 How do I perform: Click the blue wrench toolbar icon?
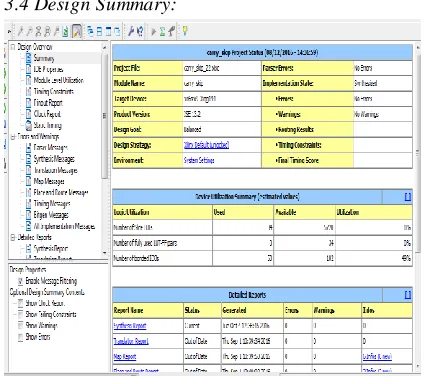pyautogui.click(x=131, y=31)
